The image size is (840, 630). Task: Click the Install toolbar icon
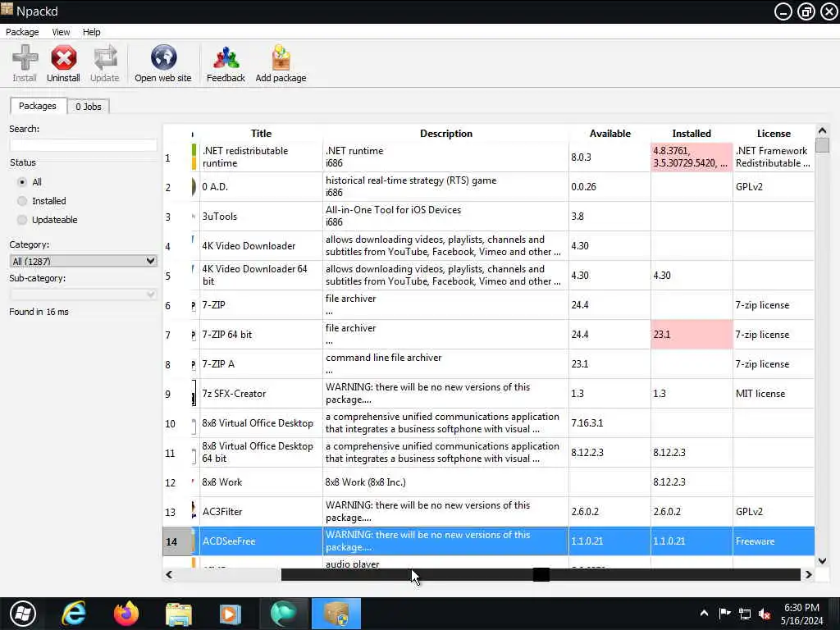coord(25,58)
